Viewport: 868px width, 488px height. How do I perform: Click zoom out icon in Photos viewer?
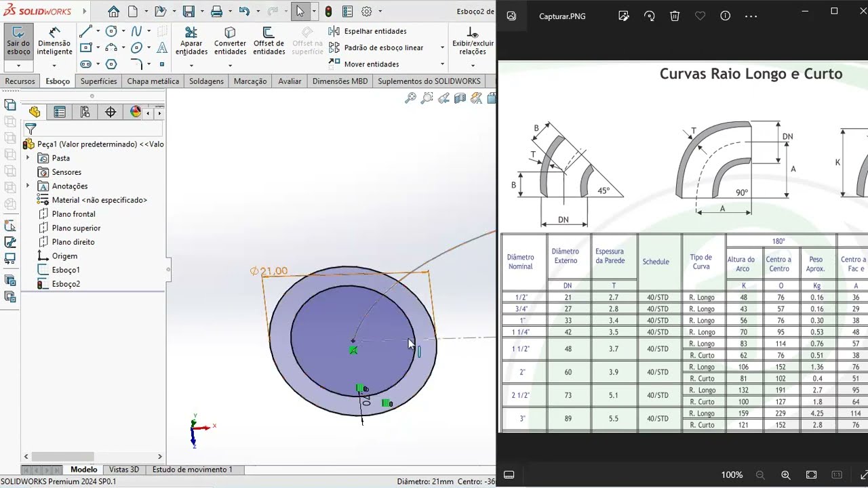click(x=760, y=474)
